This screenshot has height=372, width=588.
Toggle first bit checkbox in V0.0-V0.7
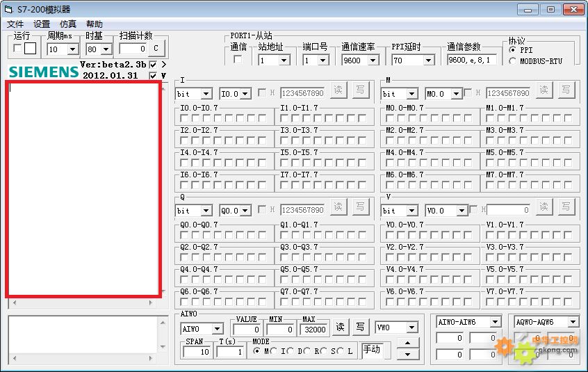390,236
